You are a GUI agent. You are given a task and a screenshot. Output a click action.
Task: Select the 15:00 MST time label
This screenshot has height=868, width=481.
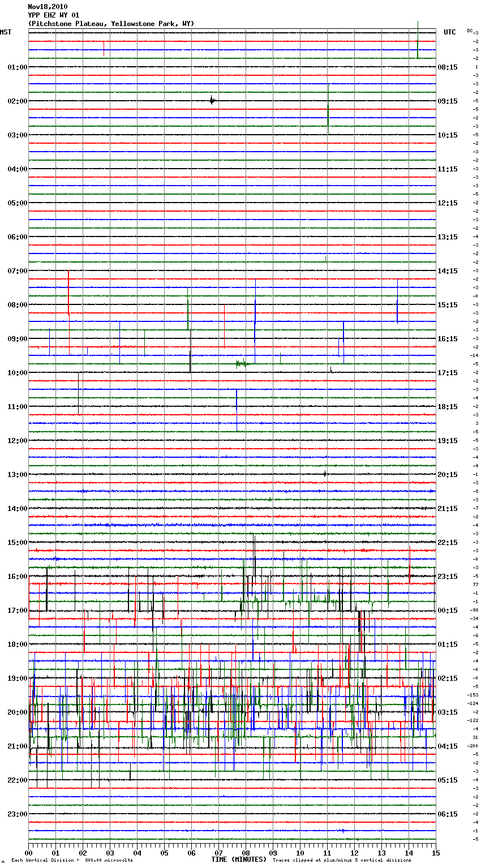(x=18, y=543)
